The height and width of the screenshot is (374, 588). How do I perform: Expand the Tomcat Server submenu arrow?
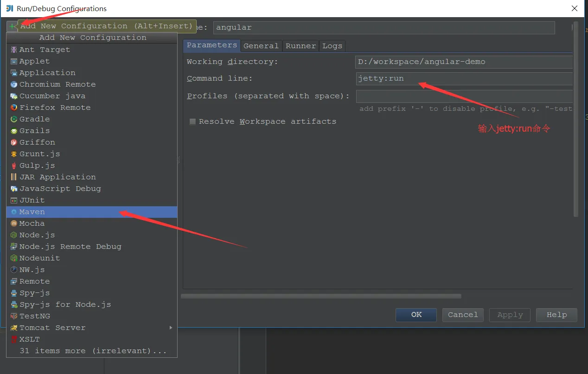(x=171, y=328)
